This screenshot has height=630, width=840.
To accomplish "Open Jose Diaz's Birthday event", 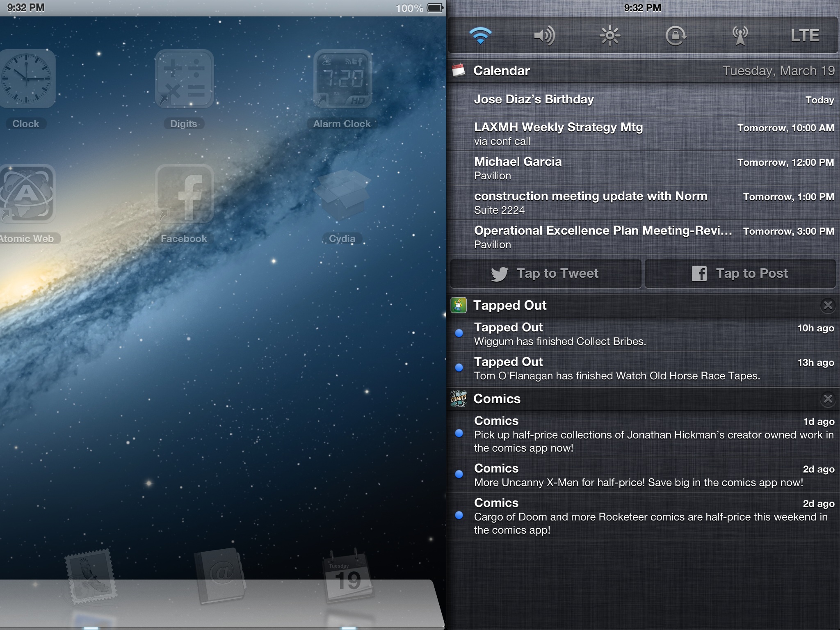I will [643, 100].
